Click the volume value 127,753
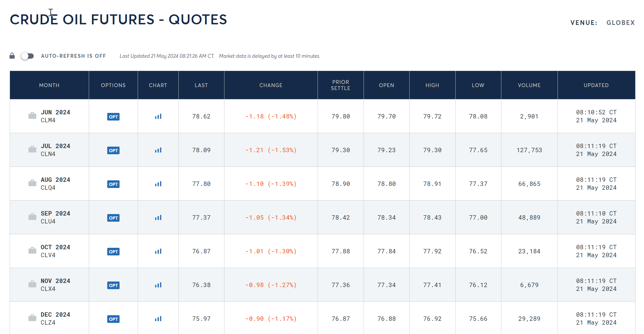Screen dimensions: 644x334 tap(529, 150)
